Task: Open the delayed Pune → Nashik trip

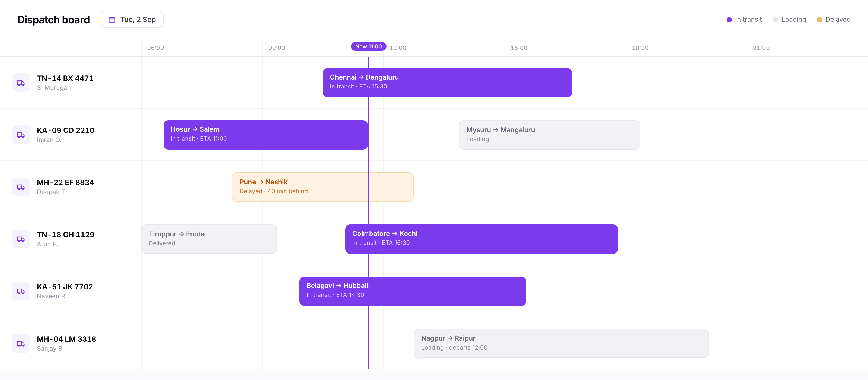Action: (323, 187)
